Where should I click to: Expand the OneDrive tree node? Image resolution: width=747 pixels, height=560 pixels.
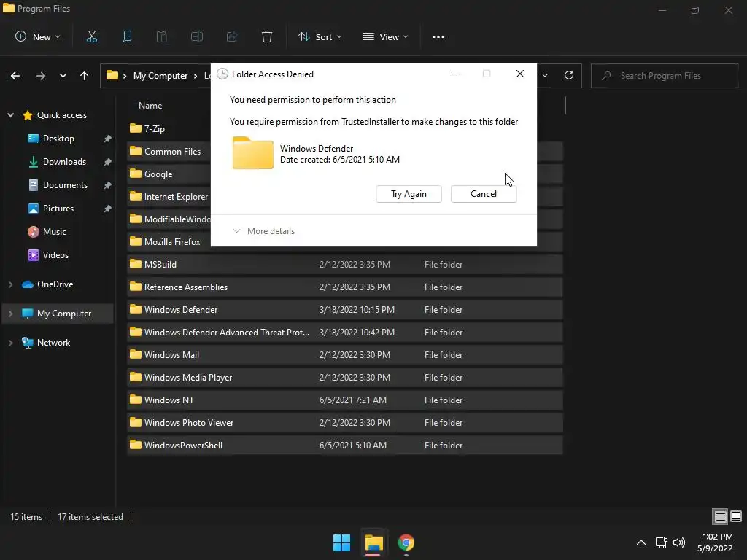tap(10, 284)
